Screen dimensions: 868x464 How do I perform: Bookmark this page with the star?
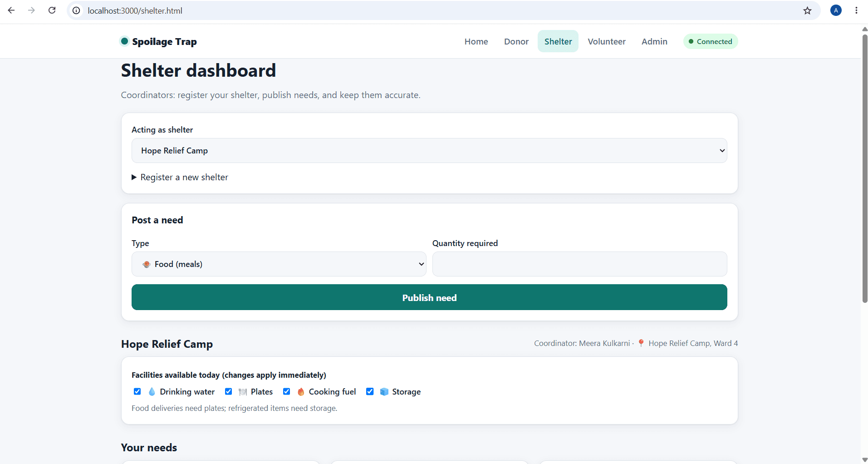pos(807,10)
